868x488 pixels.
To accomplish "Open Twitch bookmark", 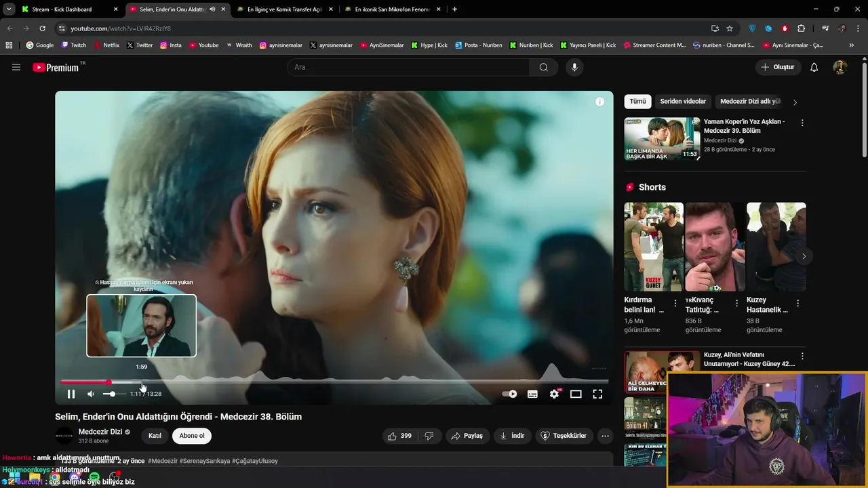I will click(x=74, y=45).
